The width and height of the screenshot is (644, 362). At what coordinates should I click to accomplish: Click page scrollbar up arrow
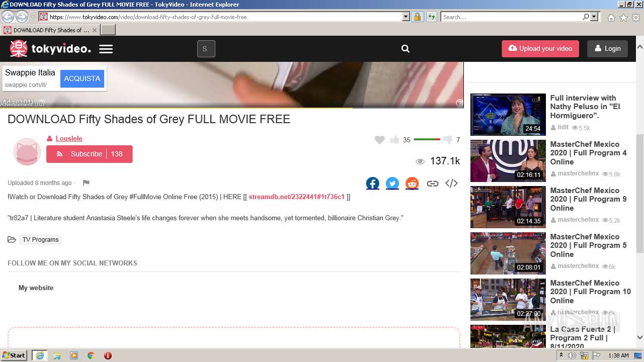(x=640, y=47)
